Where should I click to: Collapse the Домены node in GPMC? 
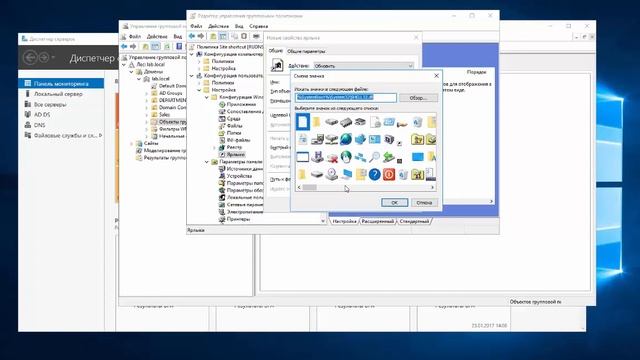131,71
